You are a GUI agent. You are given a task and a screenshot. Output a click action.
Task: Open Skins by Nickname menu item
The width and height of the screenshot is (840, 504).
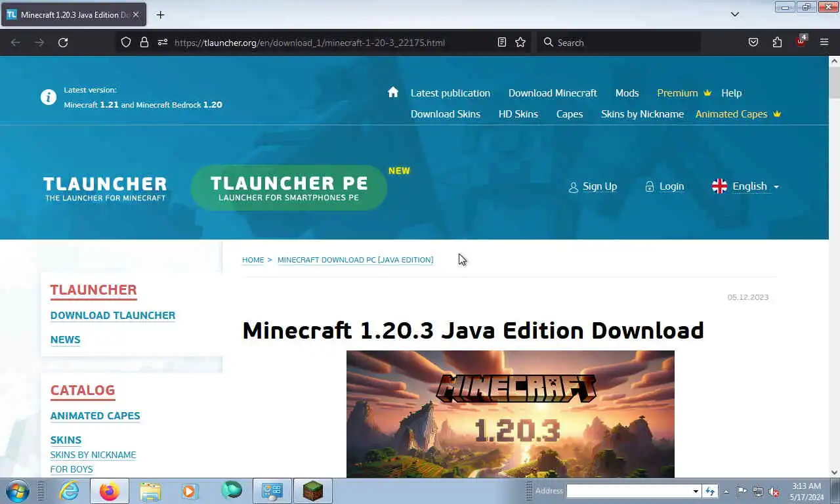642,114
